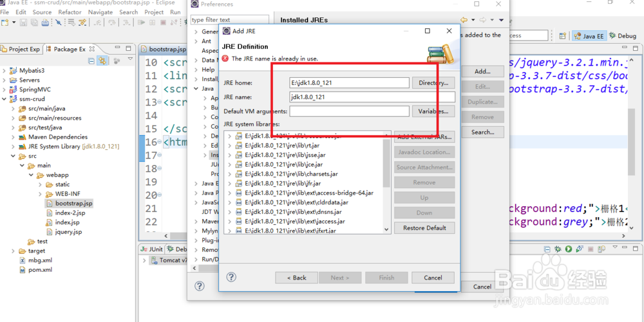This screenshot has width=644, height=322.
Task: Click down arrow of libraries list scrollbar
Action: click(386, 229)
